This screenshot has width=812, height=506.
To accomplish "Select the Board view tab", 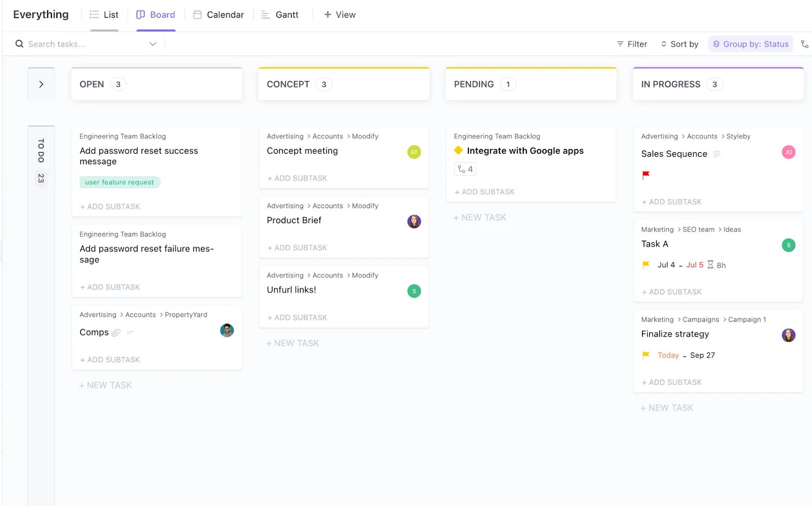I will (x=156, y=15).
